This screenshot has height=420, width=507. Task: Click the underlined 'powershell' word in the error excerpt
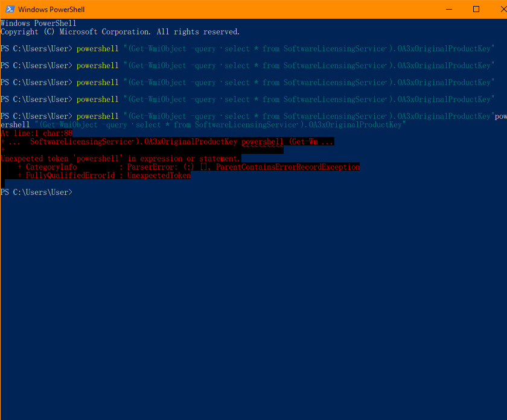click(262, 142)
